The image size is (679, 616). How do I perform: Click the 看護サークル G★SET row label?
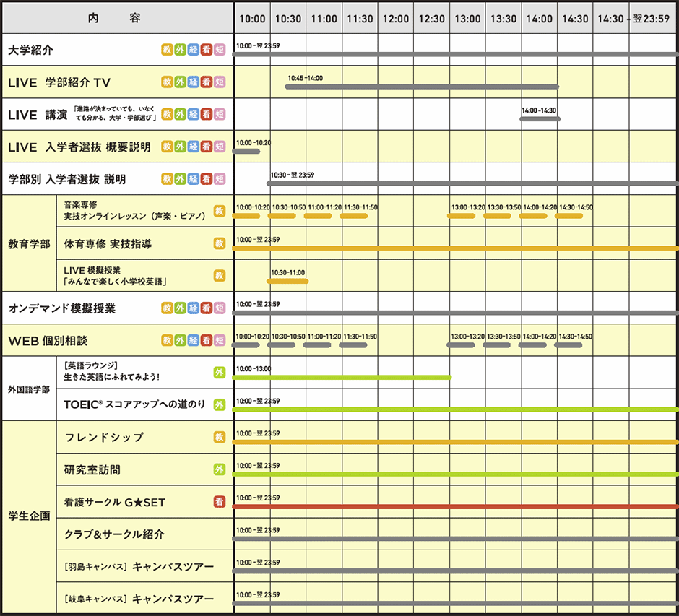pyautogui.click(x=115, y=502)
